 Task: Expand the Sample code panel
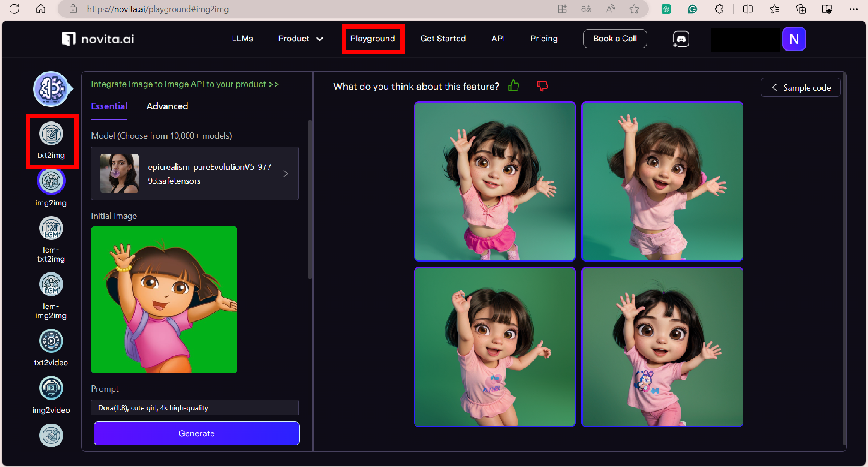click(x=801, y=87)
